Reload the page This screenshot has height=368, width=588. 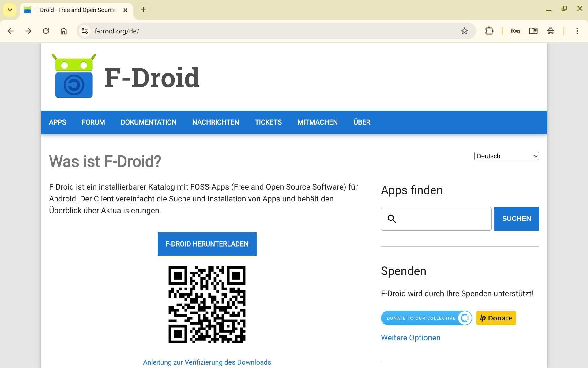tap(46, 31)
